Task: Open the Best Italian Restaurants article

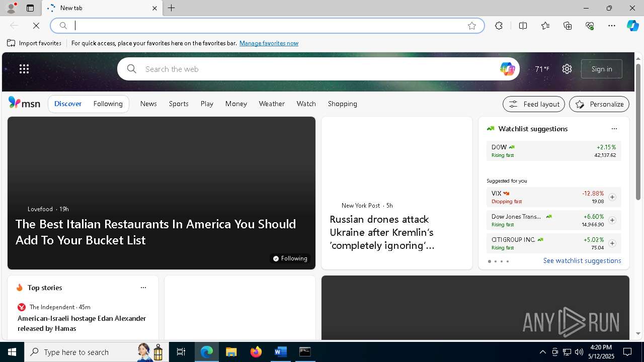Action: (155, 232)
